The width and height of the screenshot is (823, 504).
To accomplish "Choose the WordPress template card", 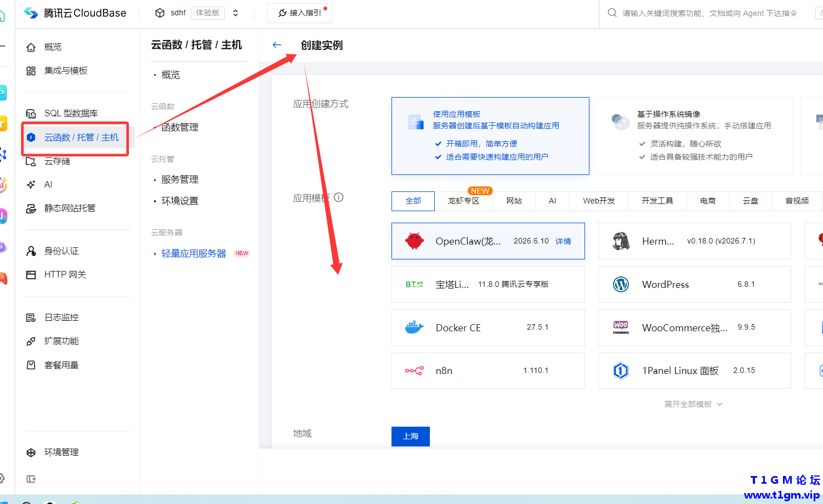I will (695, 284).
